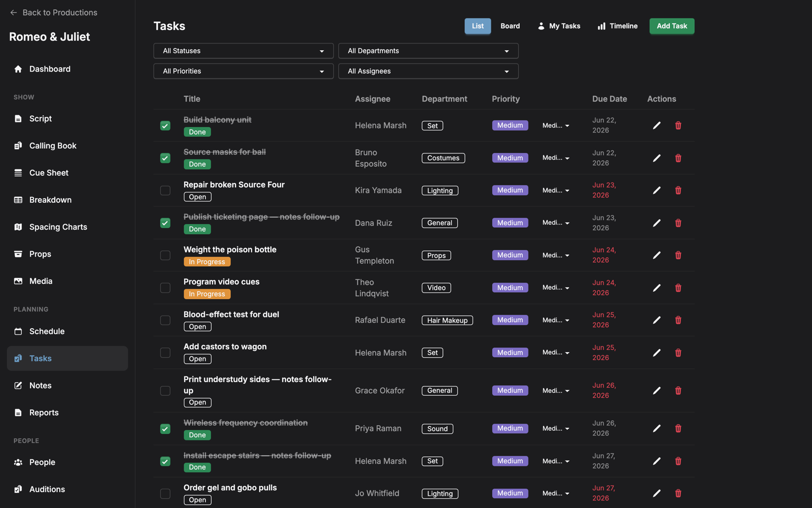Change priority dropdown for Build balcony unit
Viewport: 812px width, 508px height.
[x=556, y=125]
